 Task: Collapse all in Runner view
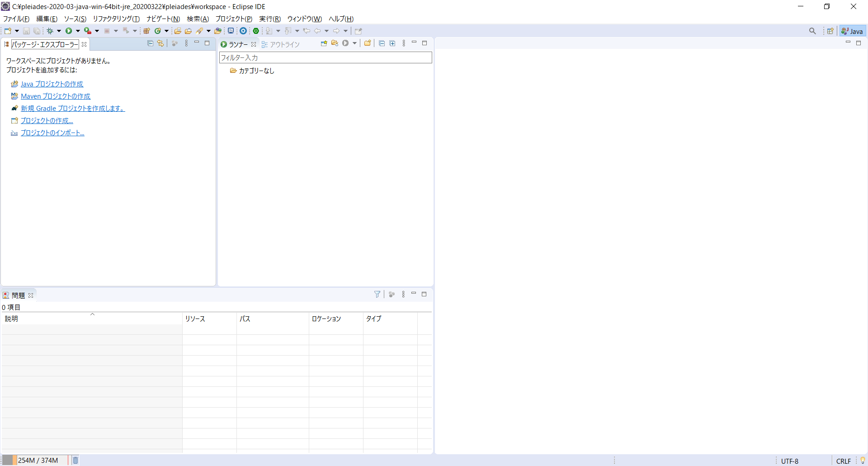[x=382, y=43]
